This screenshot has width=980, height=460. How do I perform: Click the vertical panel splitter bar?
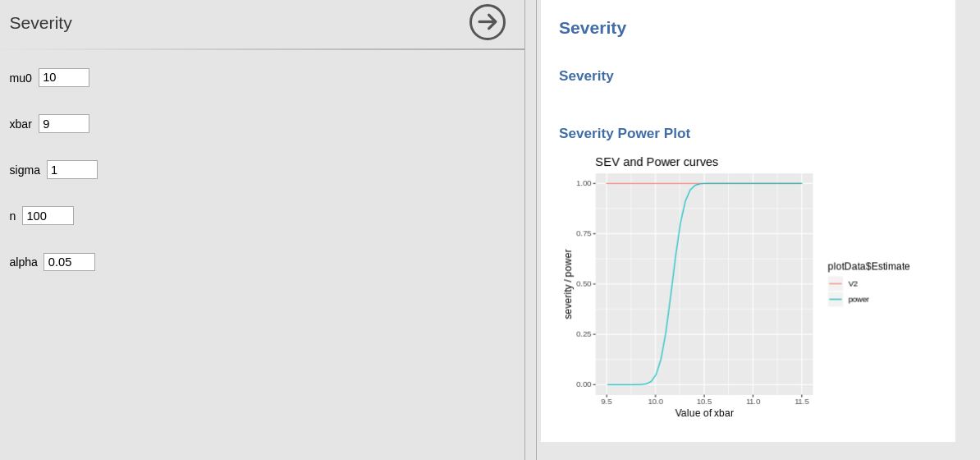(530, 230)
